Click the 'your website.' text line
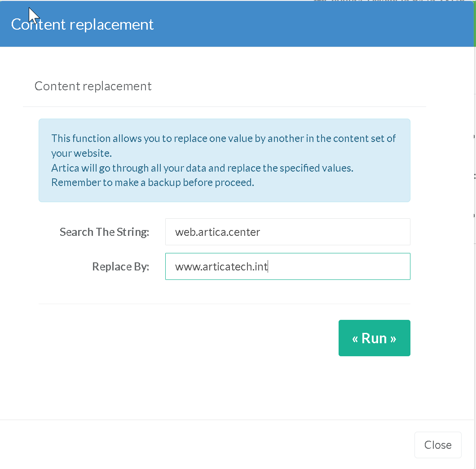 click(81, 153)
